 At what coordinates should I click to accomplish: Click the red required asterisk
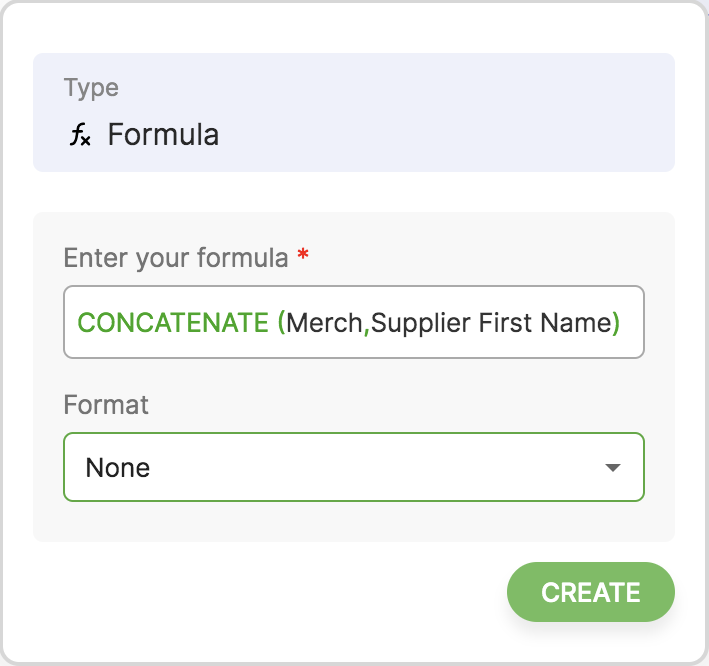303,257
